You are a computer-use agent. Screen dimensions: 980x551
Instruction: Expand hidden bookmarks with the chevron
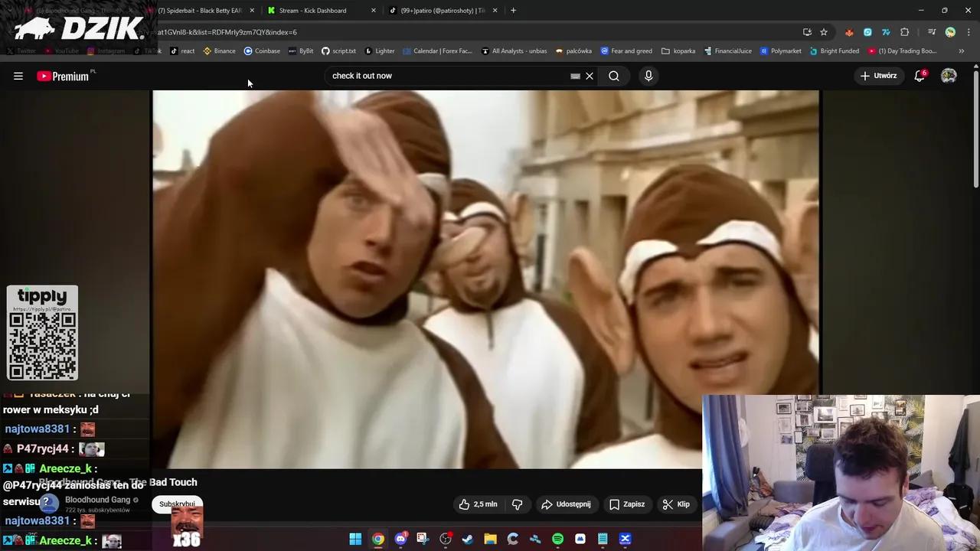click(x=962, y=51)
